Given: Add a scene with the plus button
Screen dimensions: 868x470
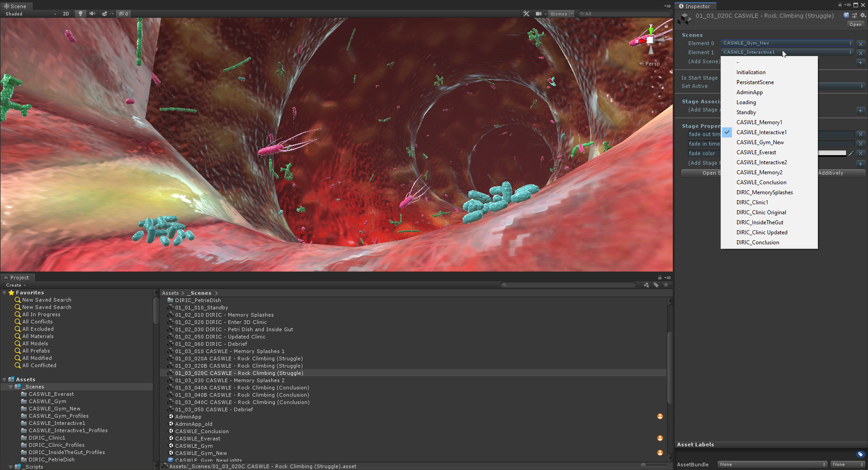Looking at the screenshot, I should pos(861,62).
